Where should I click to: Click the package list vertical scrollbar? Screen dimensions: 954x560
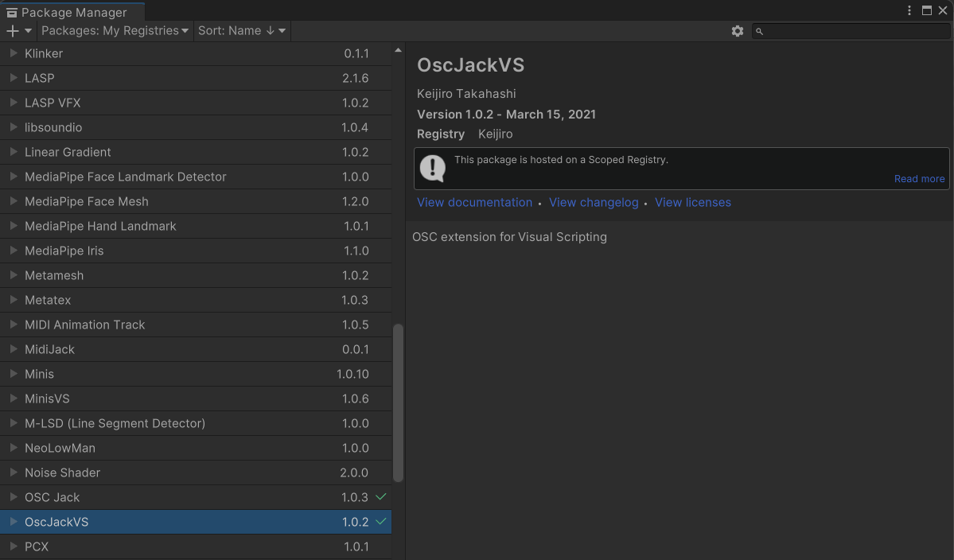click(x=399, y=402)
